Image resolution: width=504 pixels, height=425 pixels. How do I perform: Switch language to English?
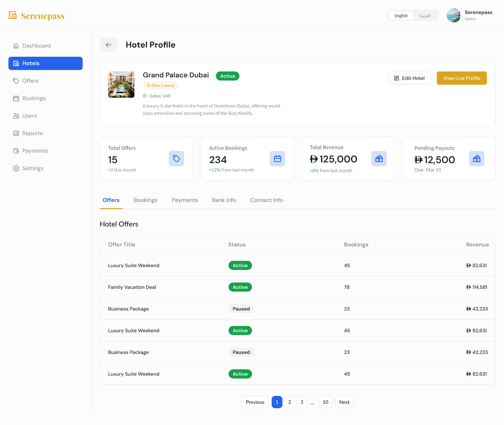tap(401, 15)
